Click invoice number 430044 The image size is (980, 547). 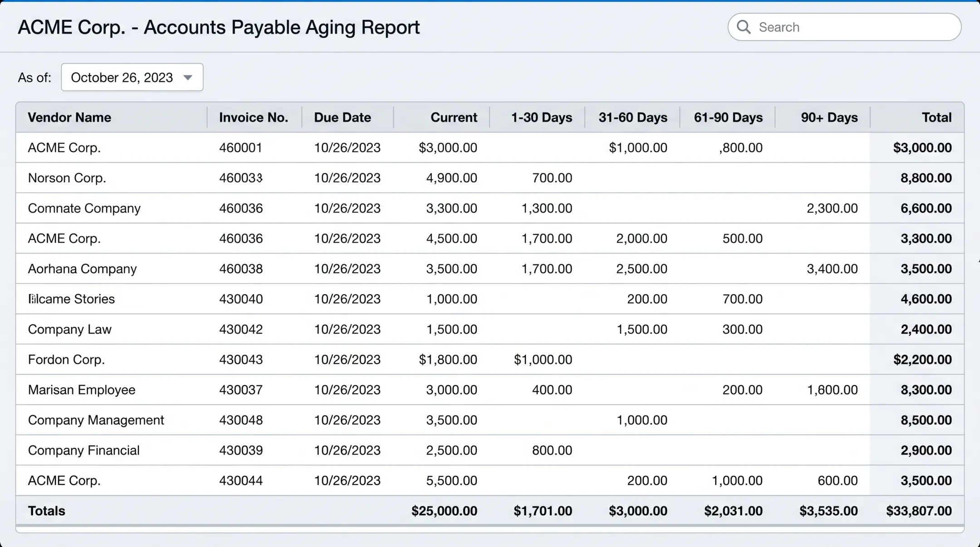(x=241, y=480)
